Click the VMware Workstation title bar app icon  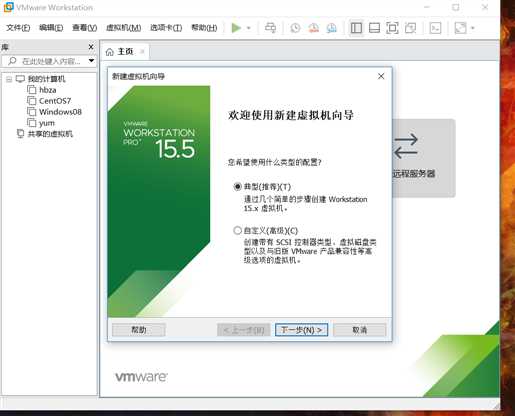click(x=8, y=7)
